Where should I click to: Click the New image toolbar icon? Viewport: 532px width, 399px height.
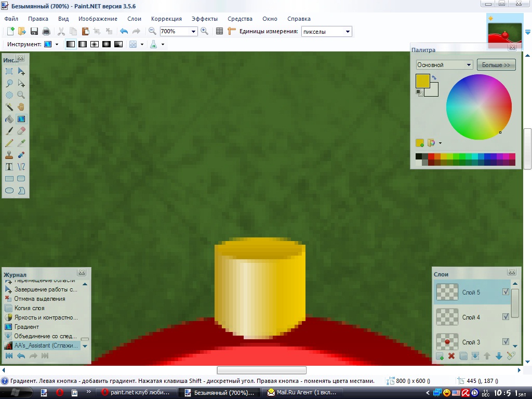coord(11,31)
